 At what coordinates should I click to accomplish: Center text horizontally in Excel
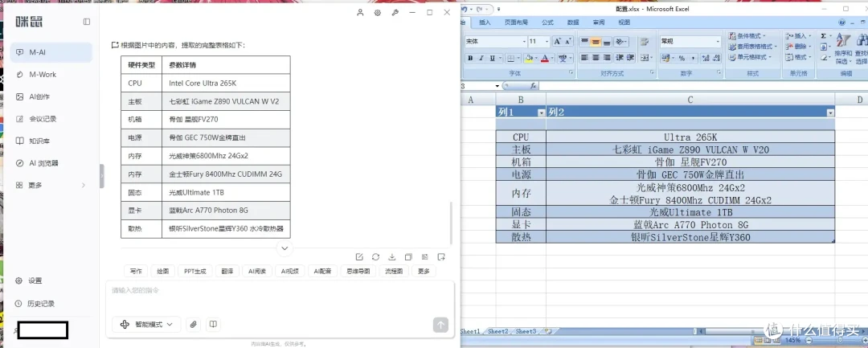596,58
